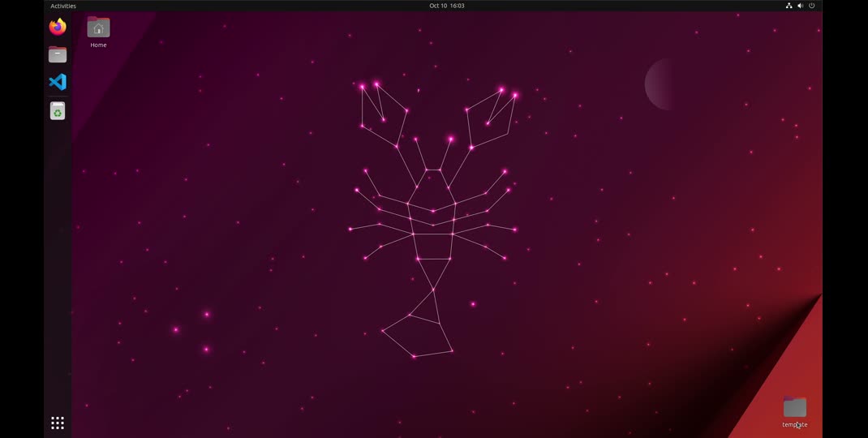Viewport: 868px width, 438px height.
Task: Click the volume speaker icon
Action: pyautogui.click(x=800, y=6)
